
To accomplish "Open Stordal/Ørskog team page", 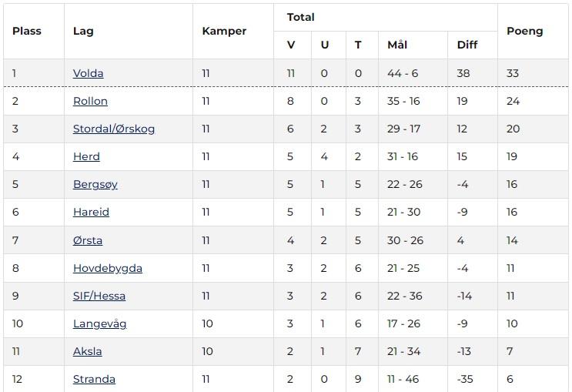I will 113,129.
